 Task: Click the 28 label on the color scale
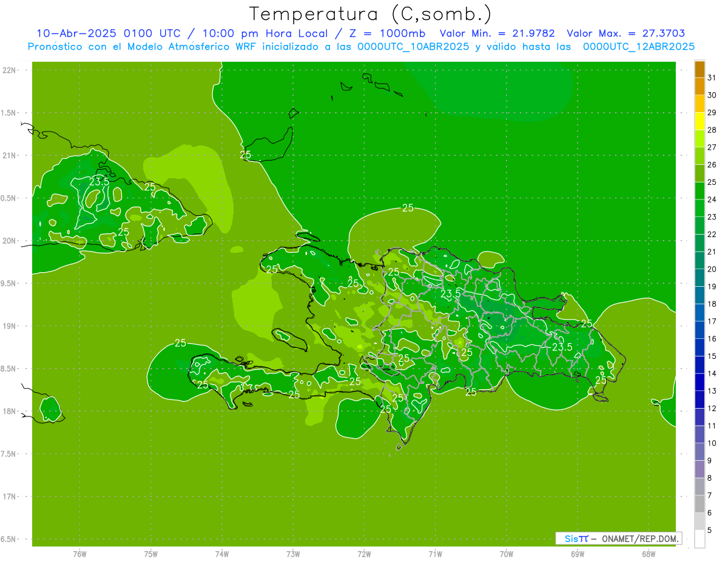[712, 130]
